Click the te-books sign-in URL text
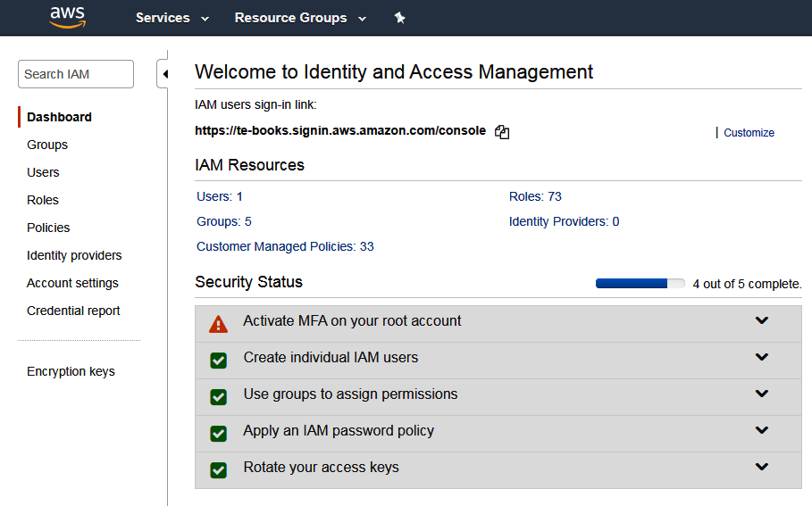This screenshot has height=506, width=812. pos(340,130)
